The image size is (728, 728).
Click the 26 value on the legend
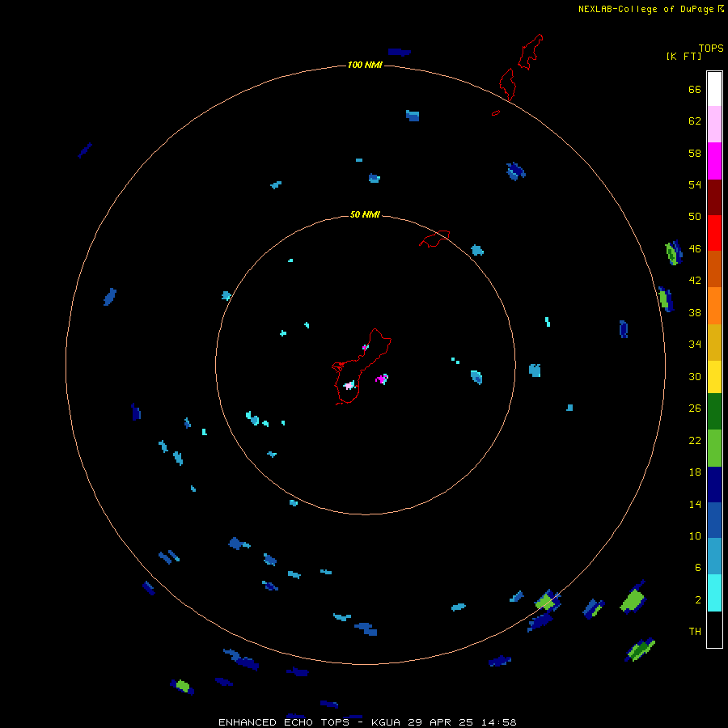(695, 408)
